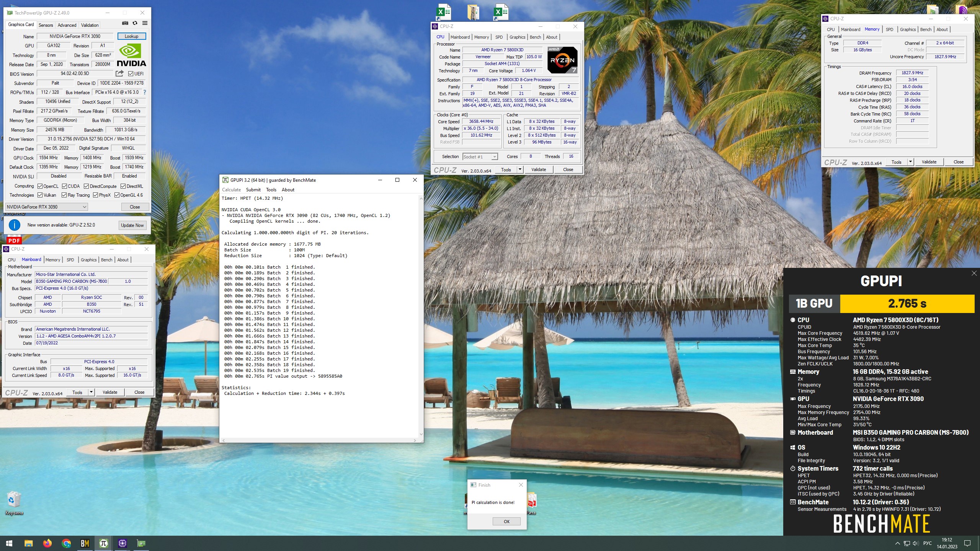This screenshot has height=551, width=980.
Task: Open File Explorer from the taskbar
Action: pyautogui.click(x=28, y=543)
